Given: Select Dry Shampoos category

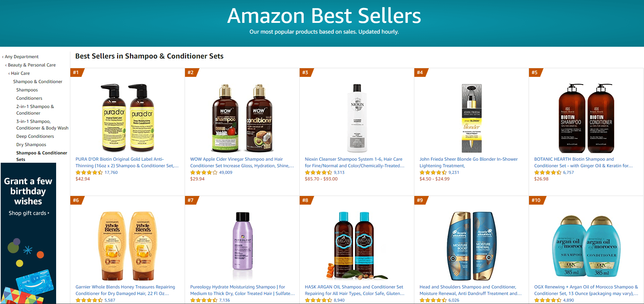Looking at the screenshot, I should [x=31, y=145].
